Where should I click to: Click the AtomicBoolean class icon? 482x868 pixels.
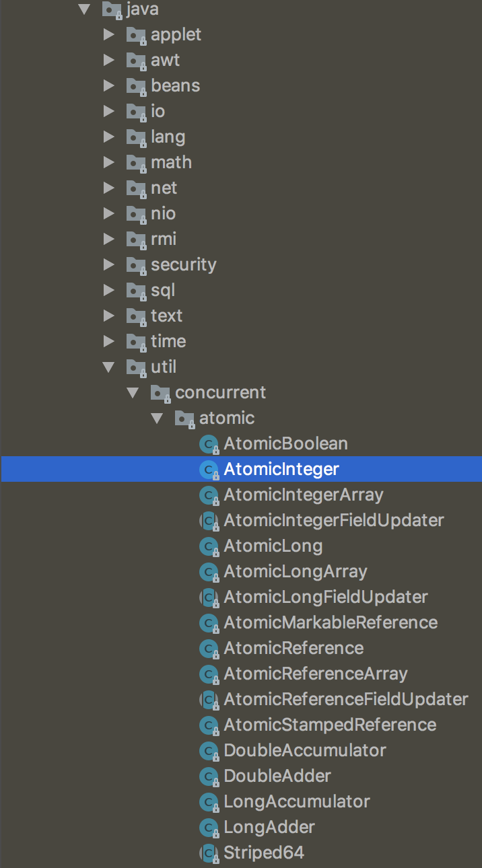tap(209, 444)
